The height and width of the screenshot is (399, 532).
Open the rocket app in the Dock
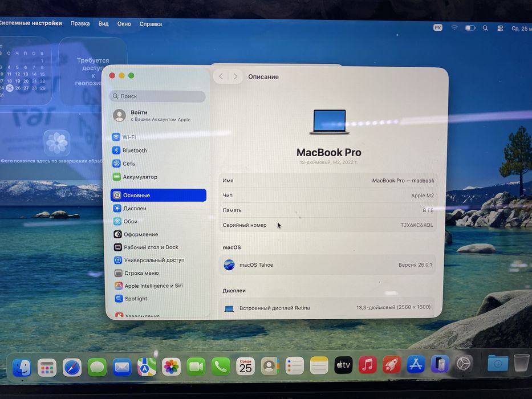392,365
